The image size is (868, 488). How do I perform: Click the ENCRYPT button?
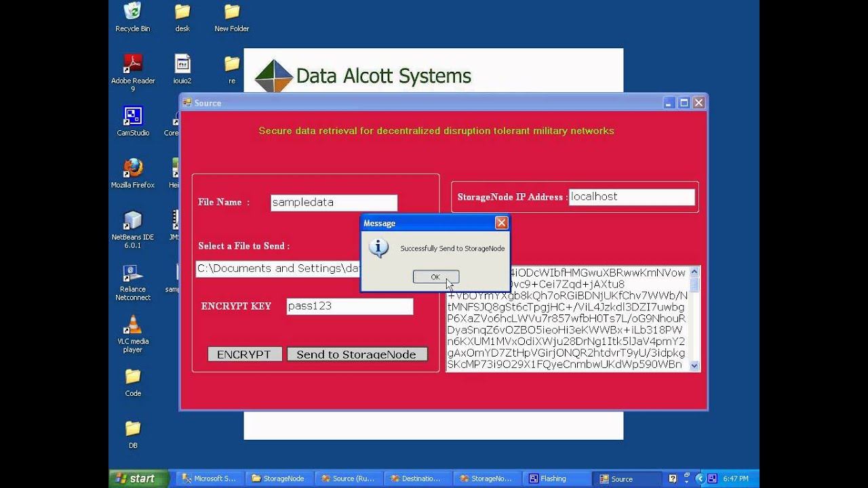coord(244,354)
